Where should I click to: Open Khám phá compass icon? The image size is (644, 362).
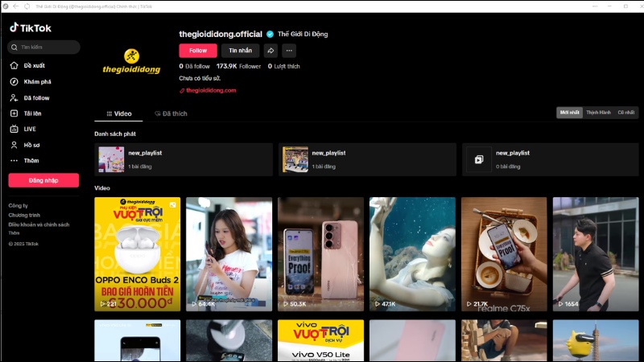14,82
